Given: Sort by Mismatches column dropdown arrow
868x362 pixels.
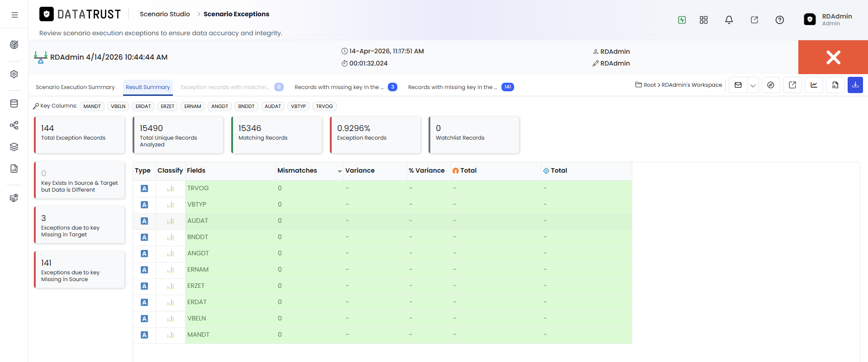Looking at the screenshot, I should pos(339,171).
